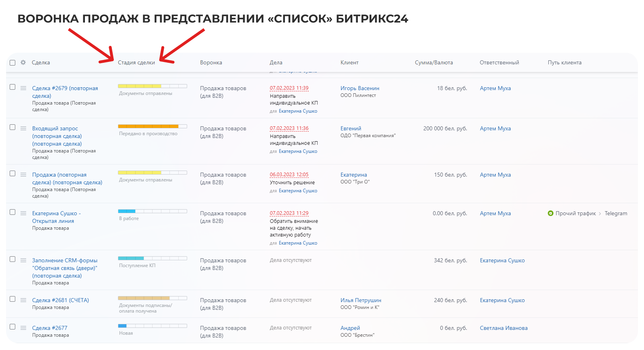The height and width of the screenshot is (350, 644).
Task: Toggle the select-all deals checkbox
Action: 12,62
